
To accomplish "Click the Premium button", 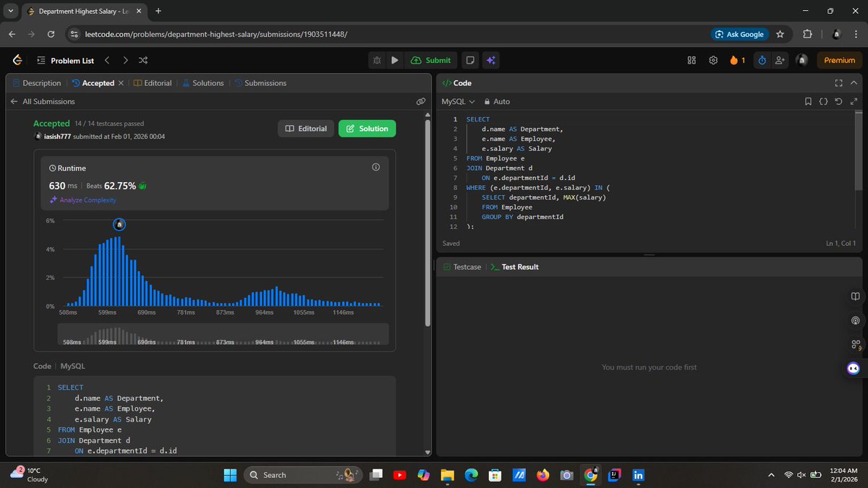I will [x=839, y=61].
